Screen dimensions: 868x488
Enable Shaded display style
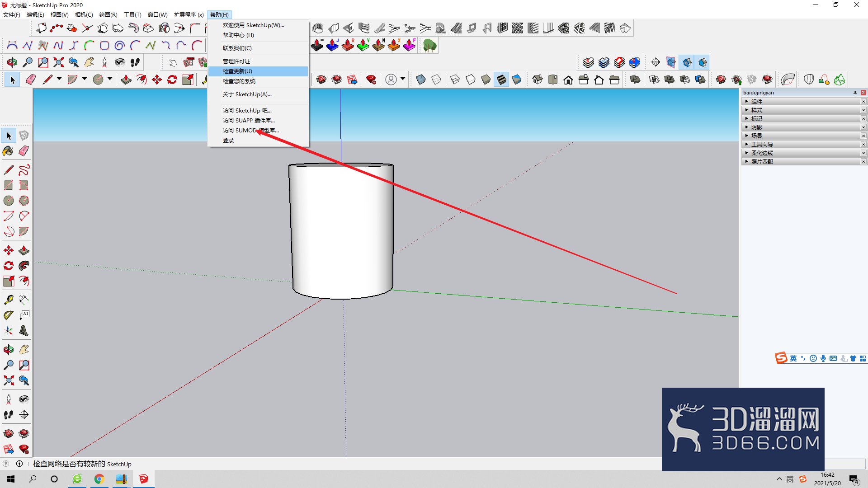tap(486, 80)
